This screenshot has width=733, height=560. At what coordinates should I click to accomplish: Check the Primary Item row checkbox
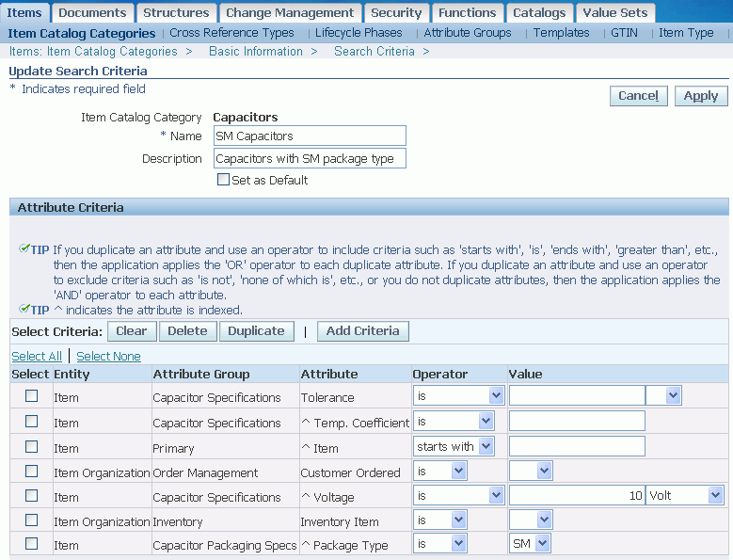(x=31, y=446)
